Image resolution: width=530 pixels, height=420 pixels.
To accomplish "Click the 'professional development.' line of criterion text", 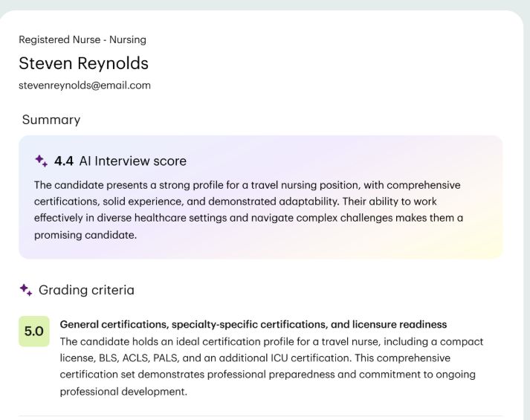I will click(x=123, y=391).
